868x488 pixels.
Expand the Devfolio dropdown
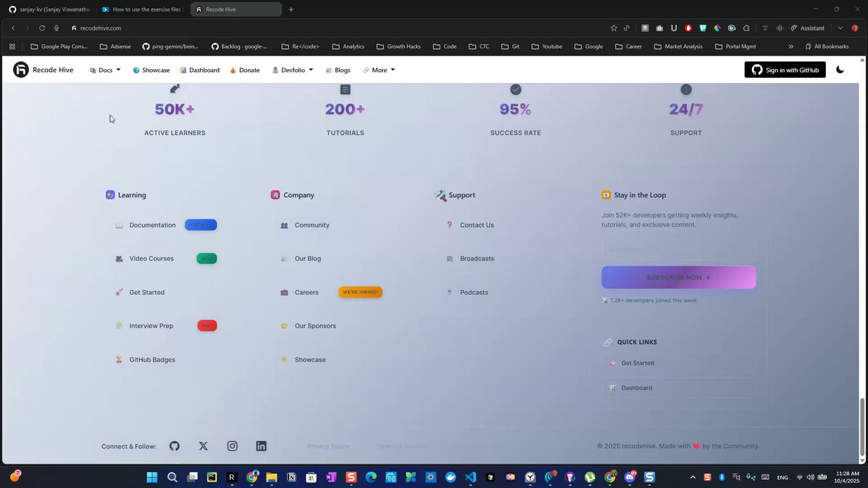pos(293,70)
